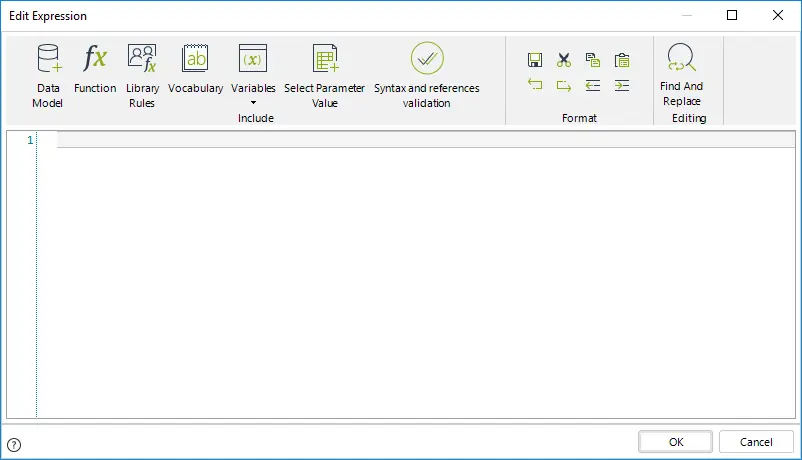Close the Edit Expression dialog
802x460 pixels.
tap(777, 15)
